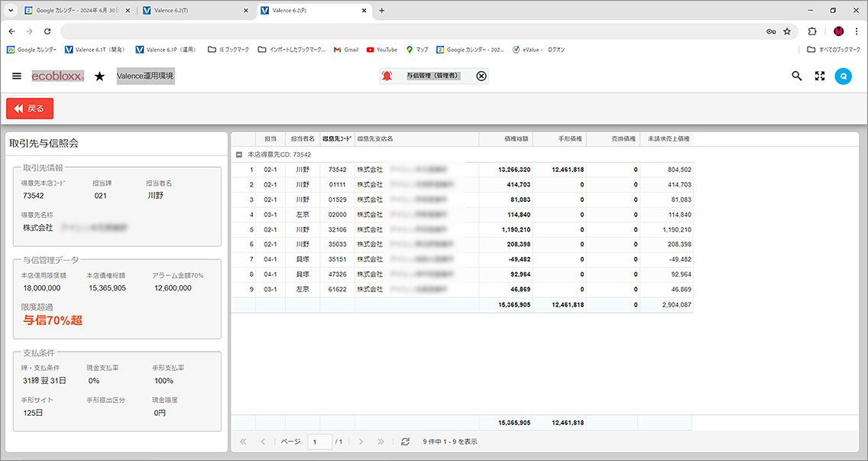Screen dimensions: 868x461
Task: Open インポートしたブックマーク folder
Action: pyautogui.click(x=292, y=50)
